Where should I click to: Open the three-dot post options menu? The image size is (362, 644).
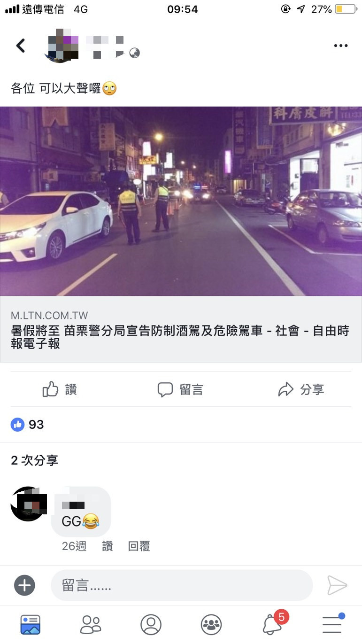341,46
